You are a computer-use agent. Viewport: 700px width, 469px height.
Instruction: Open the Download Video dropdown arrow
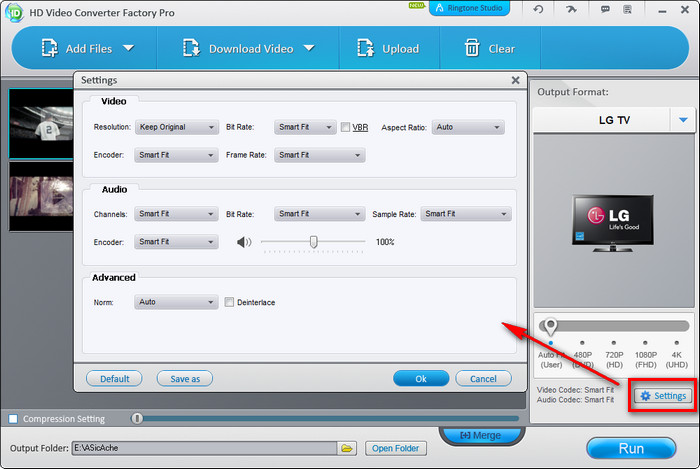tap(309, 48)
